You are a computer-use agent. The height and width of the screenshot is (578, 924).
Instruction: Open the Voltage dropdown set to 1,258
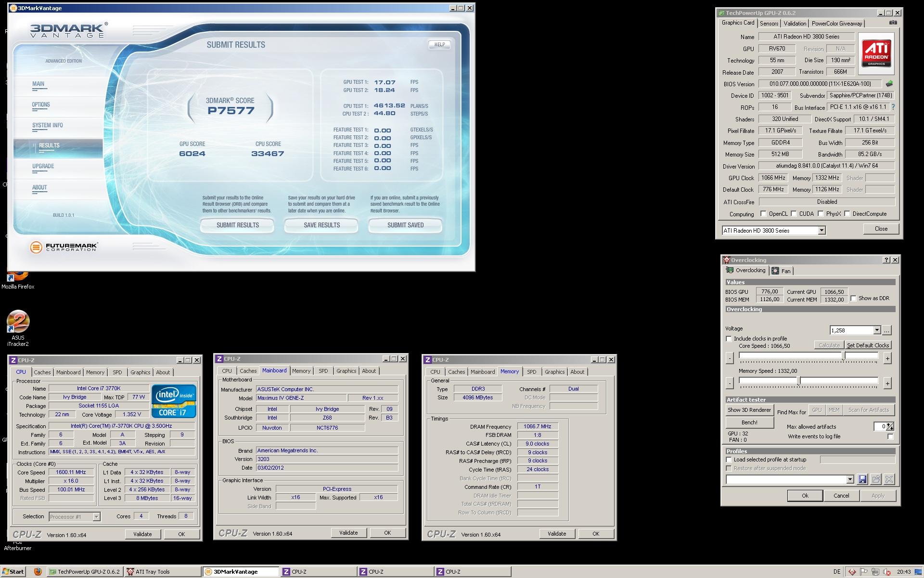pyautogui.click(x=877, y=330)
